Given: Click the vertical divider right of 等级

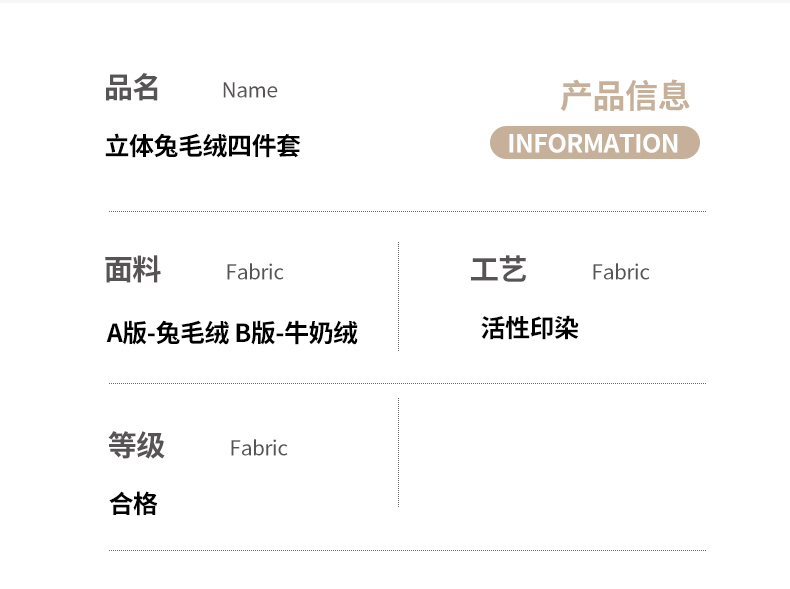Looking at the screenshot, I should pos(399,452).
